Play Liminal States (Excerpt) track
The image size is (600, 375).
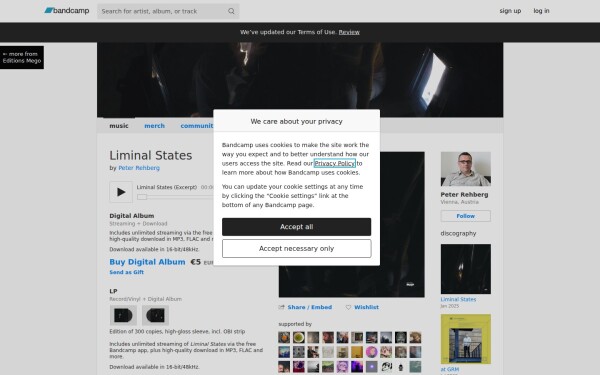[121, 192]
